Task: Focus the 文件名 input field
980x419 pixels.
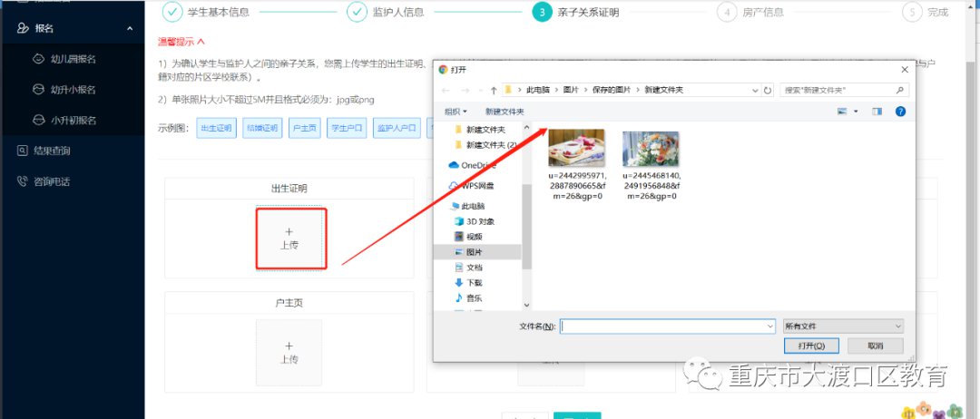Action: point(662,326)
